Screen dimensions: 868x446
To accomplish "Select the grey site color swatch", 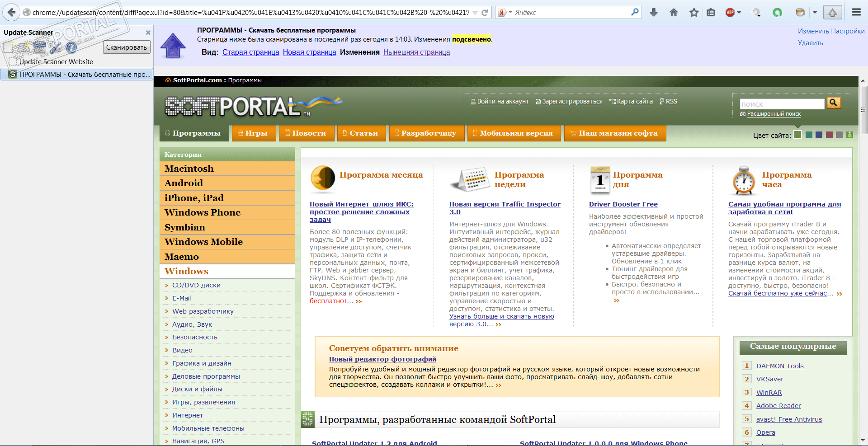I will (x=840, y=135).
